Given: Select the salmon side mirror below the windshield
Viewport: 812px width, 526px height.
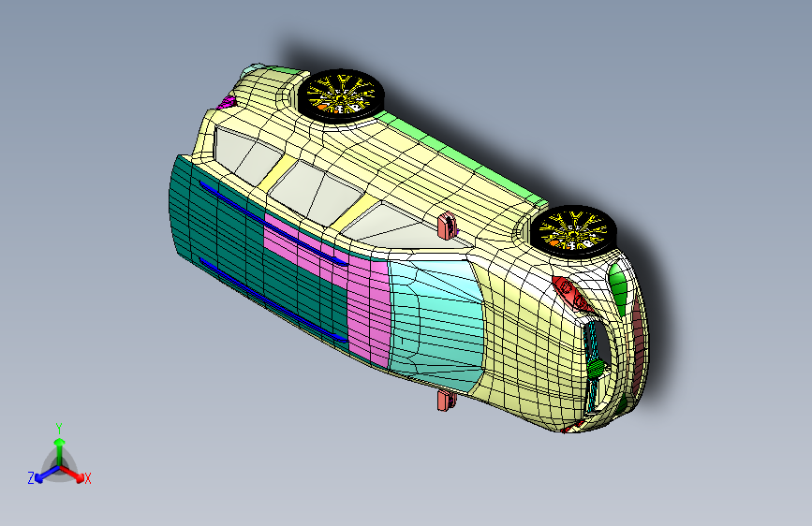Looking at the screenshot, I should point(446,401).
